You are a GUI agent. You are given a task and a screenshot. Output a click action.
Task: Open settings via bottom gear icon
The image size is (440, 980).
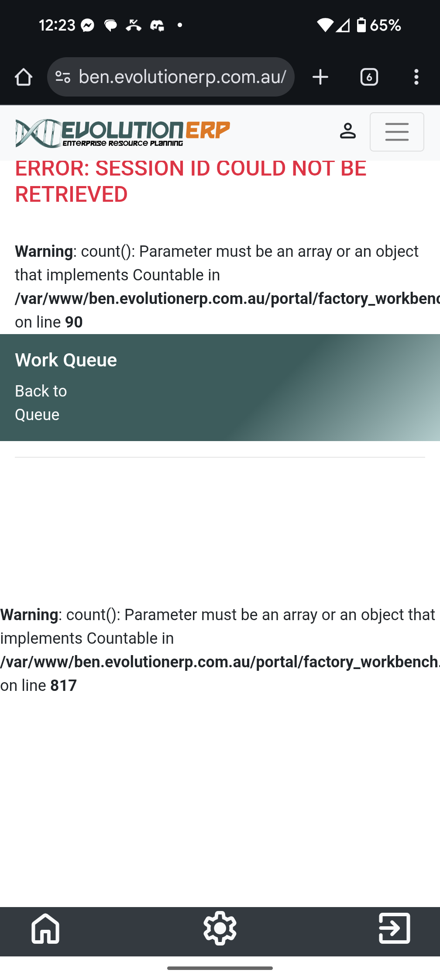pos(220,928)
